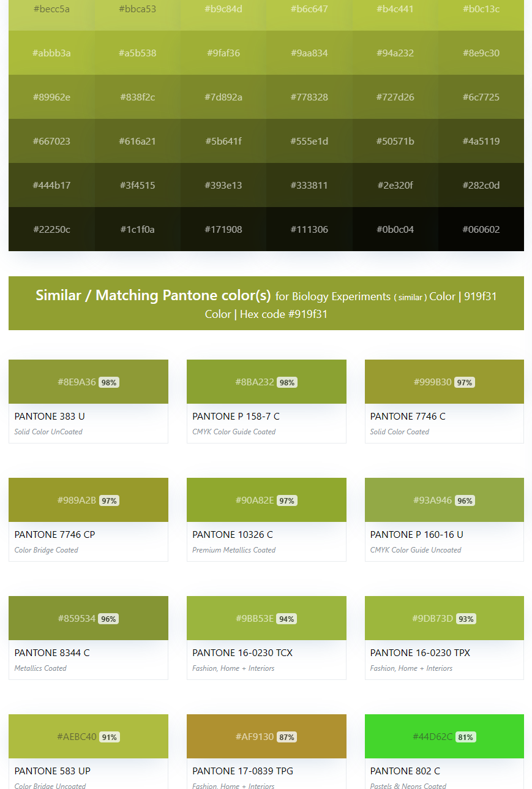Select the #667023 dark shade
This screenshot has width=532, height=789.
pyautogui.click(x=51, y=141)
